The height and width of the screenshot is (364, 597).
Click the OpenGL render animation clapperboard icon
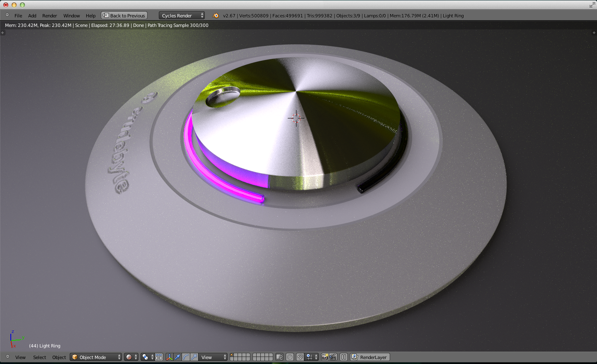[x=333, y=357]
